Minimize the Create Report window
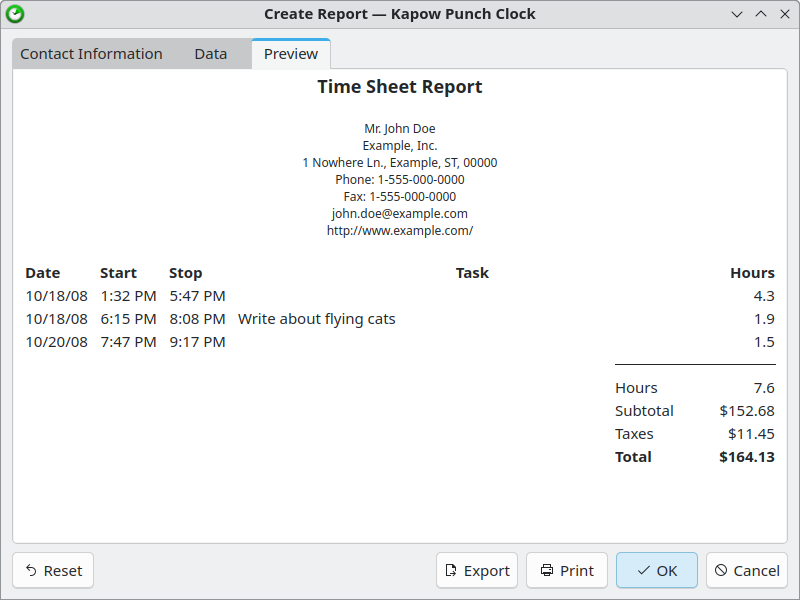This screenshot has width=800, height=600. tap(737, 14)
